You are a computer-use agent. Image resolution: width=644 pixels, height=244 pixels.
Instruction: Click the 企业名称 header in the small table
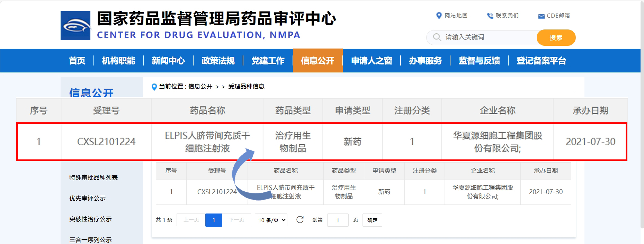tap(483, 171)
